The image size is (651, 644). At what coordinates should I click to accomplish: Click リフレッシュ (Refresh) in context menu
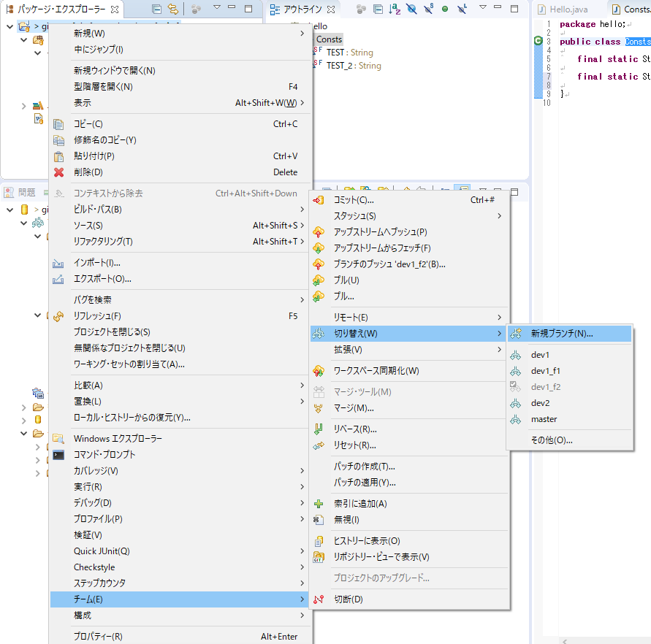pyautogui.click(x=180, y=316)
